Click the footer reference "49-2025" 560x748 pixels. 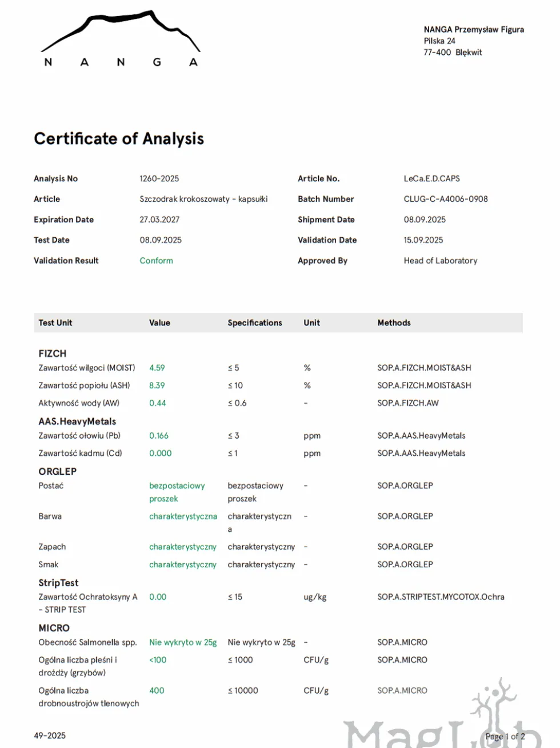[50, 735]
